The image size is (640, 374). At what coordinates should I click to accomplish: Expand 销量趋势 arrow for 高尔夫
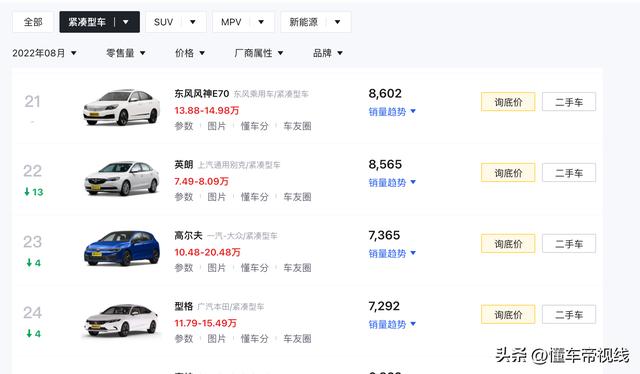point(413,253)
